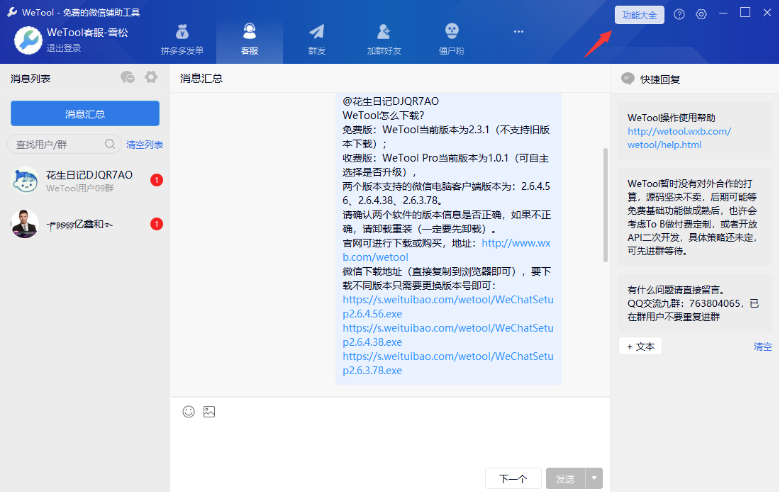
Task: Open the more options ellipsis menu
Action: coord(519,32)
